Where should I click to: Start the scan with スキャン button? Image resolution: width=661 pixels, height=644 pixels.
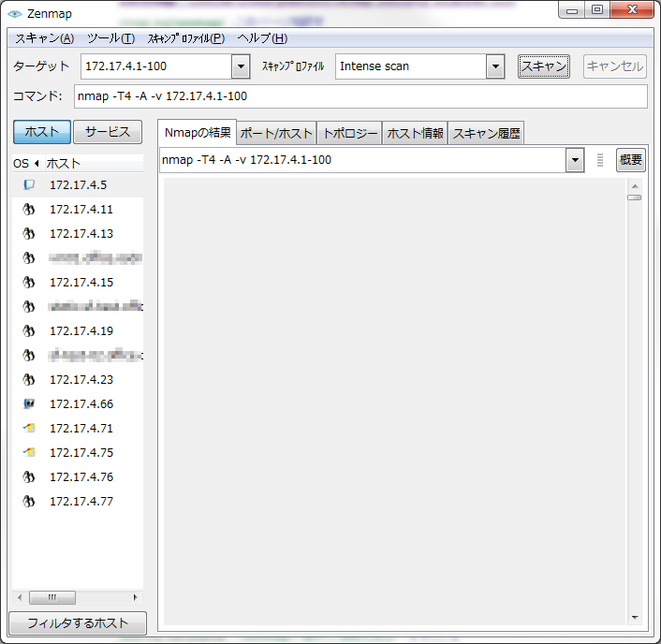544,66
